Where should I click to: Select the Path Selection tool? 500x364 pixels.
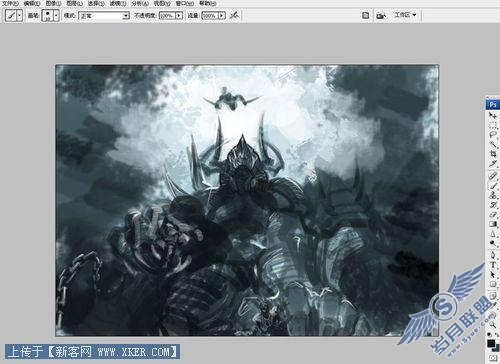(493, 275)
